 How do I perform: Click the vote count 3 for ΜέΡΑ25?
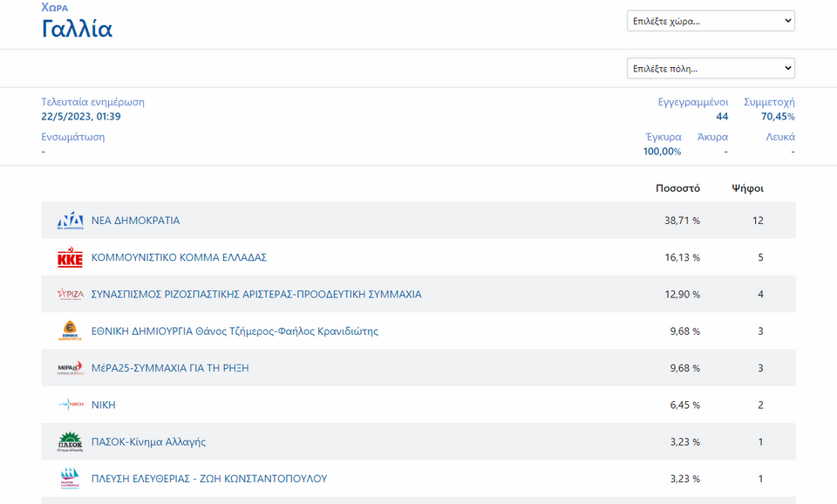click(x=760, y=368)
